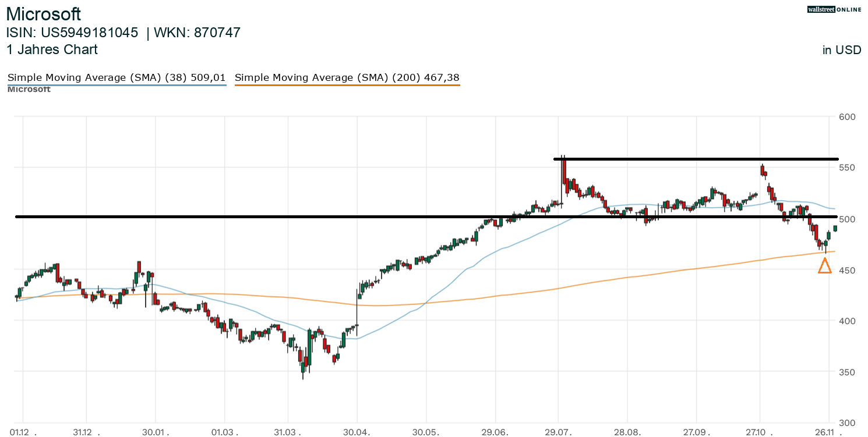Screen dimensions: 868x437
Task: Click the "1 Jahres Chart" label
Action: pos(52,49)
